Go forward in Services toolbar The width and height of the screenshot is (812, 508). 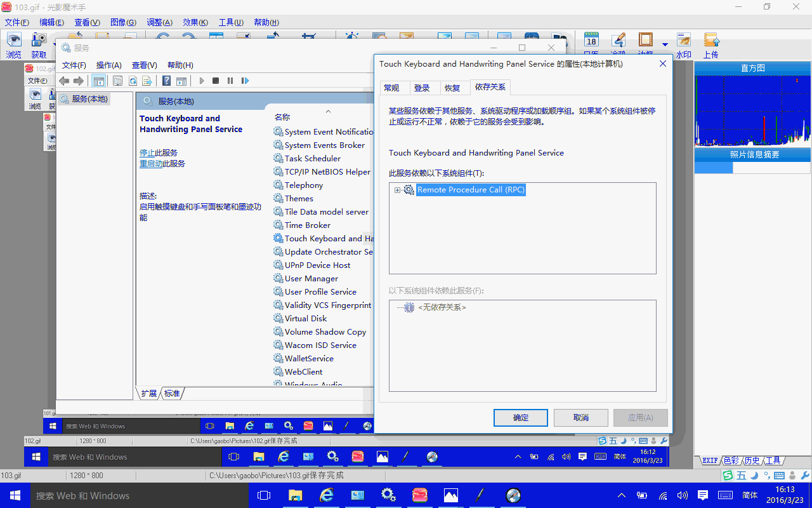coord(79,81)
